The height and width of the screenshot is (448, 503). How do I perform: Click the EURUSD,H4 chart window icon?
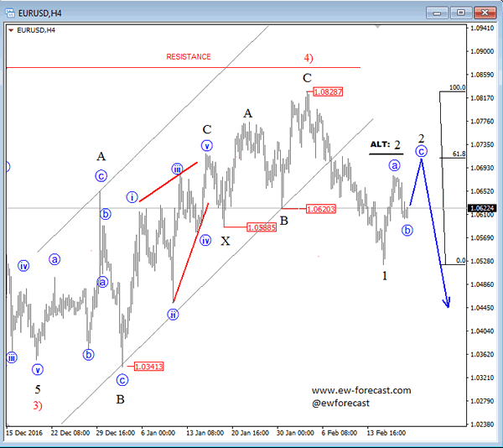10,13
